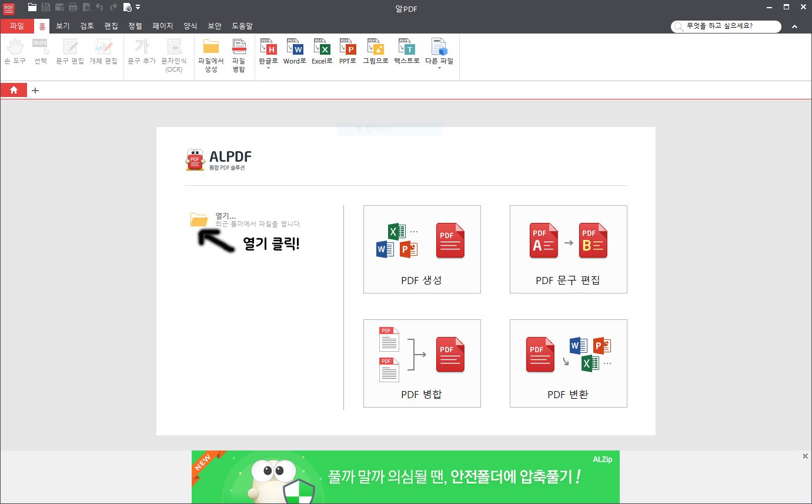Switch to the 페이지 ribbon tab

tap(163, 26)
